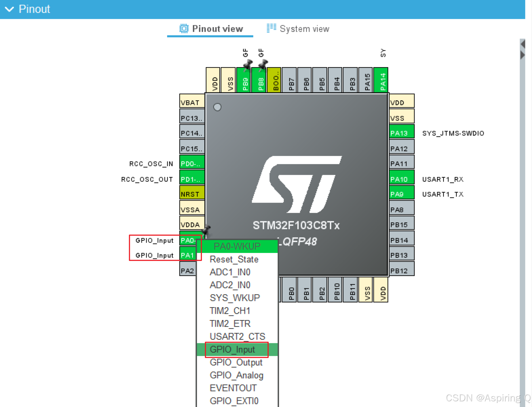The height and width of the screenshot is (407, 532).
Task: Select the PB0 pin
Action: (289, 290)
